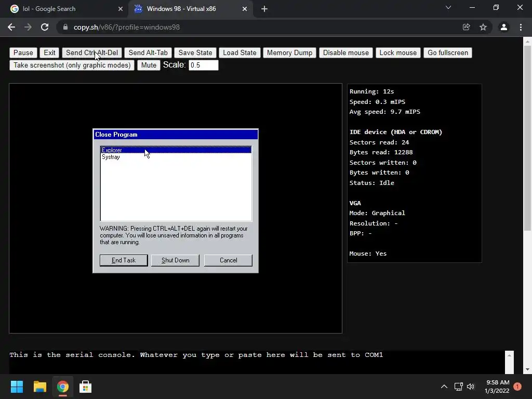Click Lock mouse
The height and width of the screenshot is (399, 532).
[x=398, y=52]
